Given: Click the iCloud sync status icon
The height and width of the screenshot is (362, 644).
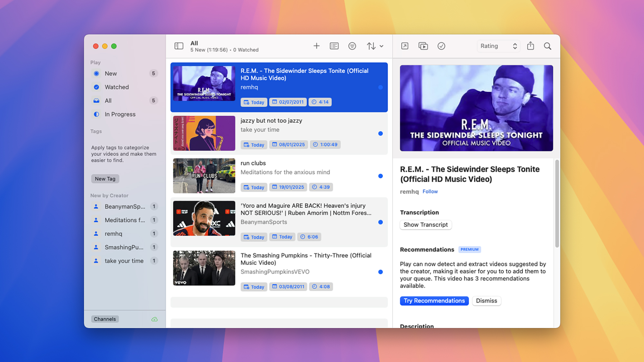Looking at the screenshot, I should pos(154,319).
